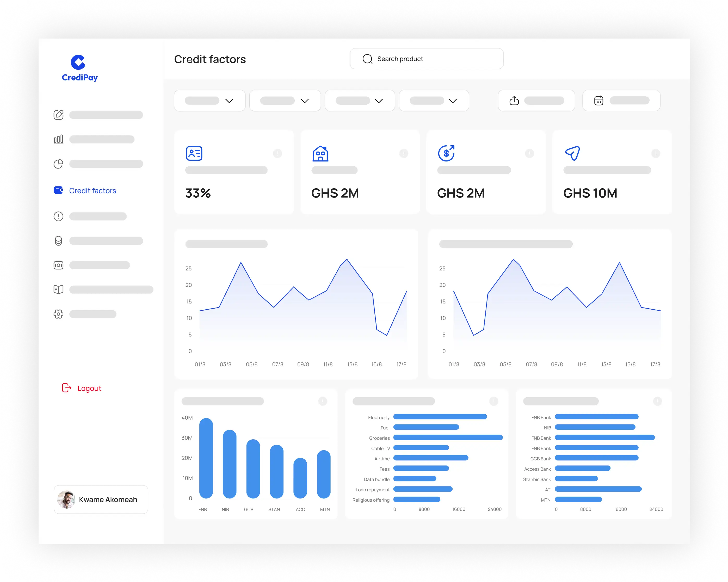Click inside the Search product field
This screenshot has width=728, height=582.
[427, 58]
